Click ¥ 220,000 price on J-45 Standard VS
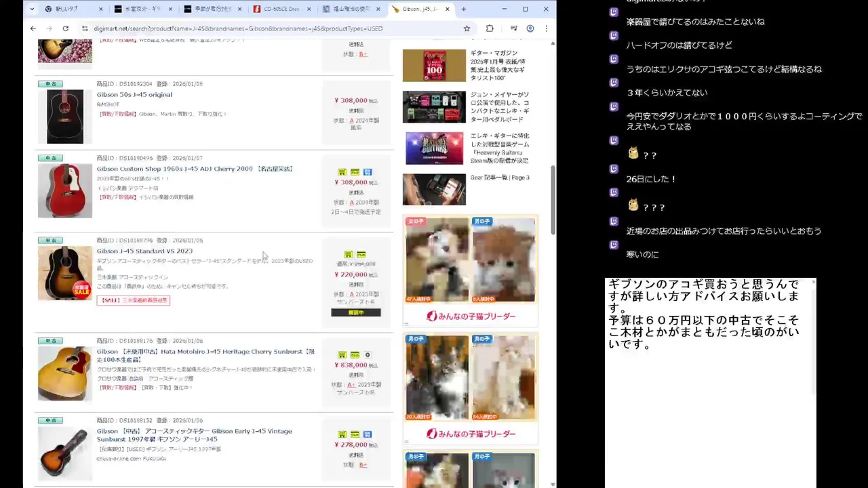Image resolution: width=868 pixels, height=488 pixels. [351, 275]
